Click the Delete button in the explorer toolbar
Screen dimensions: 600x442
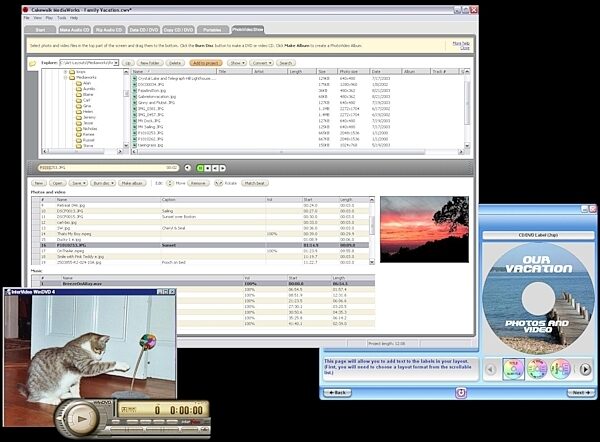175,63
